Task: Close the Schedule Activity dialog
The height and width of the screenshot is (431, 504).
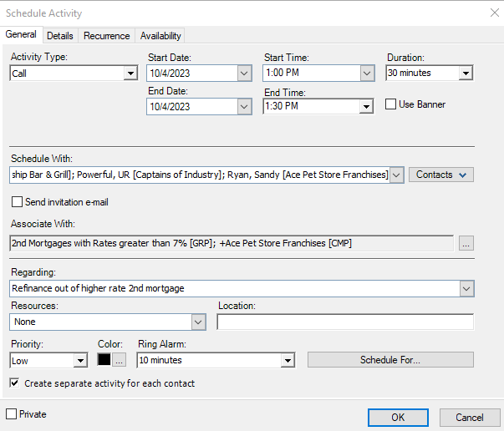Action: [x=495, y=13]
